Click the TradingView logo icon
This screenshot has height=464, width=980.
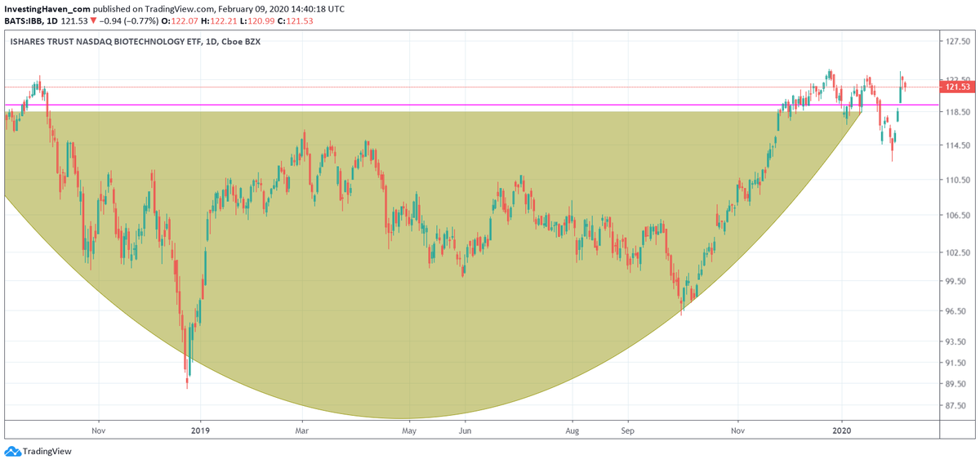point(12,451)
